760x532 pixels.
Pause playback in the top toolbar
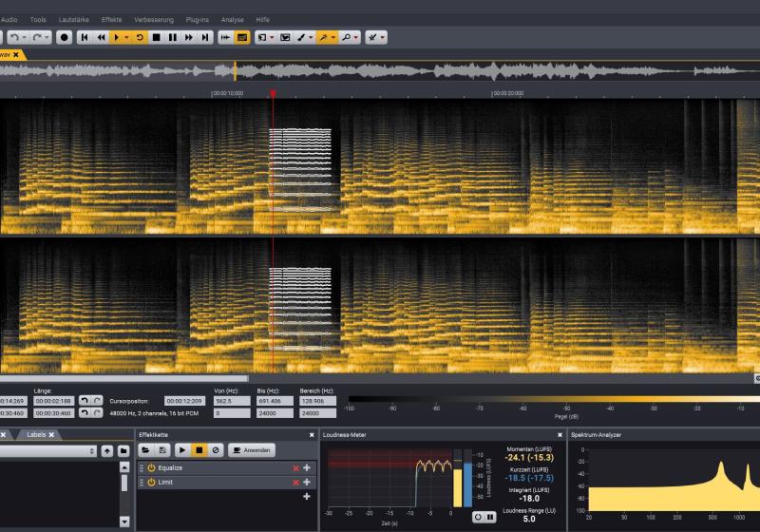pyautogui.click(x=172, y=37)
